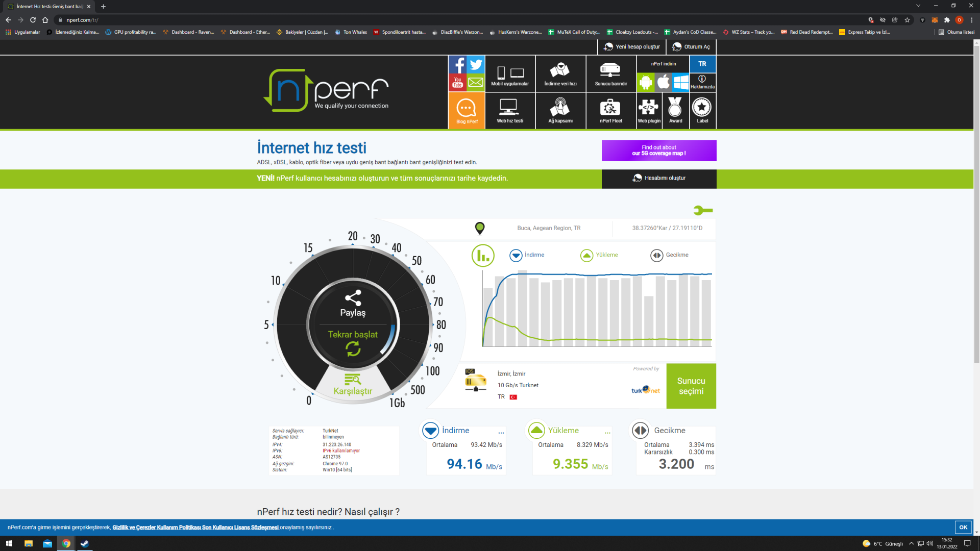Open the green wrench settings icon

pyautogui.click(x=703, y=210)
